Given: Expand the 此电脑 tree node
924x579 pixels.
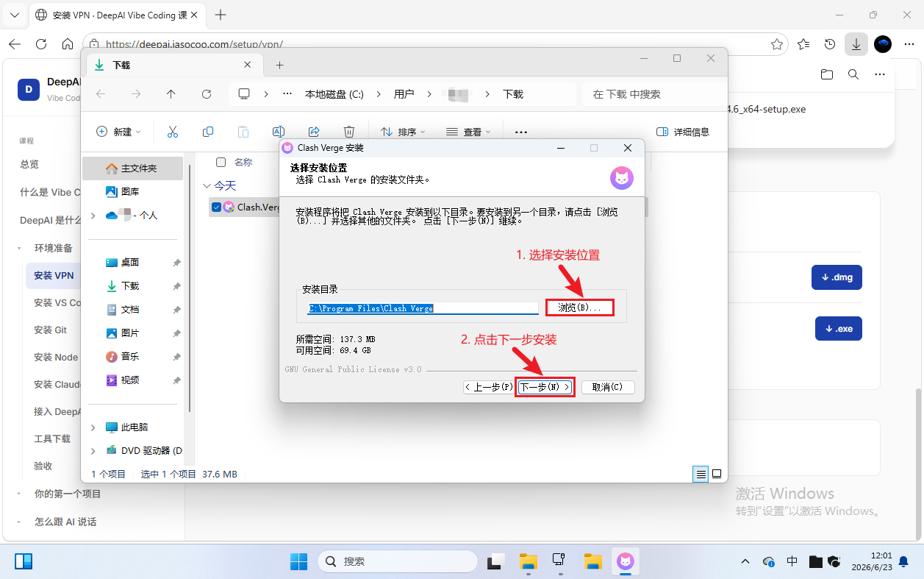Looking at the screenshot, I should click(x=93, y=427).
